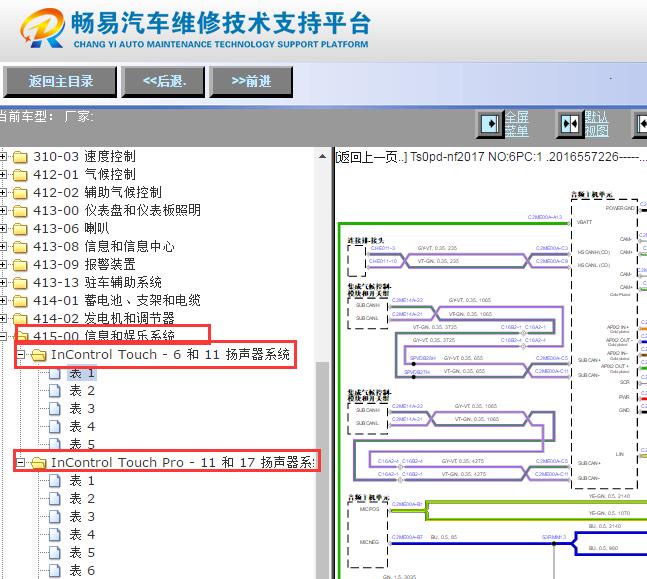Click folder icon of 413-06 喇叭

20,229
